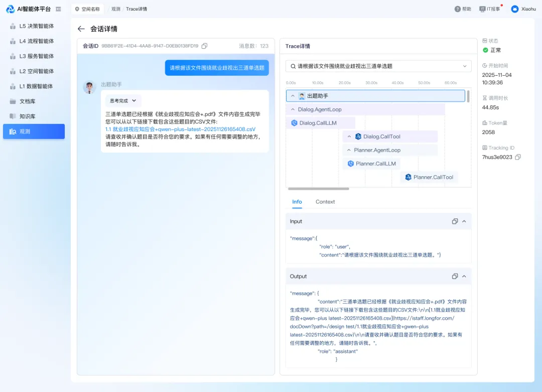Viewport: 542px width, 392px height.
Task: Switch to the Context tab
Action: tap(325, 202)
